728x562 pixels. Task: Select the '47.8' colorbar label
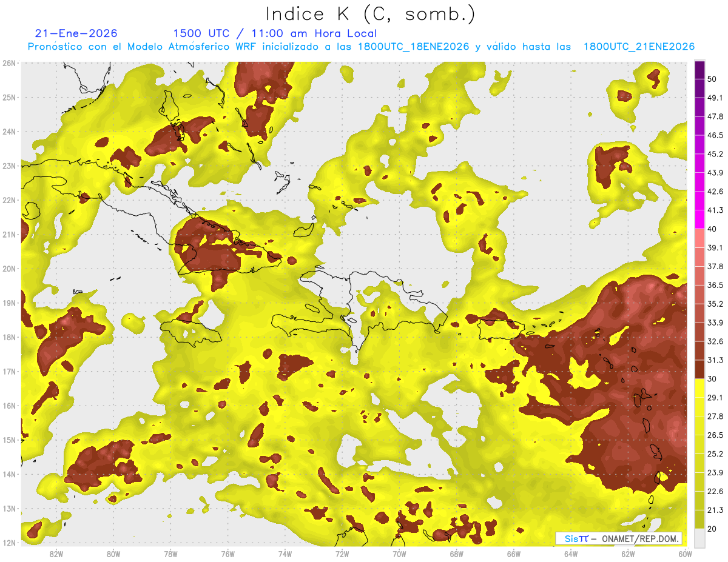[715, 116]
